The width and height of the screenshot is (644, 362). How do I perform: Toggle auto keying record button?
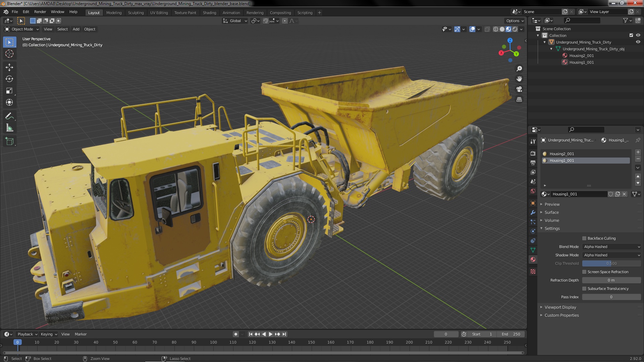click(236, 334)
